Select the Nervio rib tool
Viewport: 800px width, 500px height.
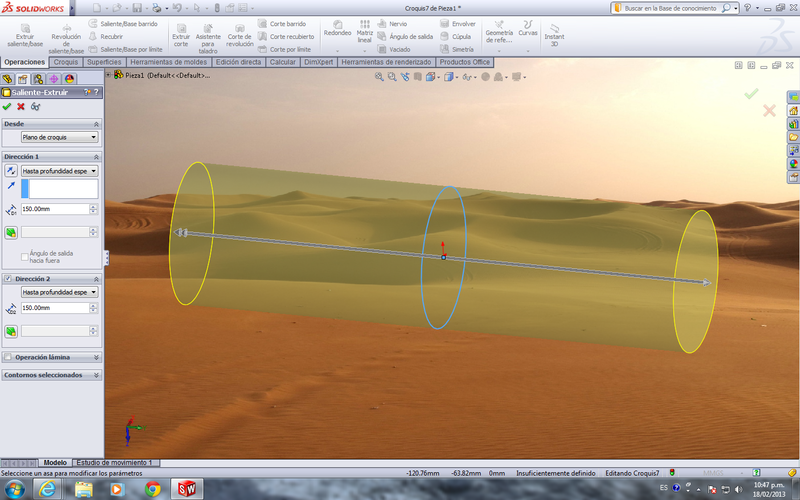pos(392,23)
